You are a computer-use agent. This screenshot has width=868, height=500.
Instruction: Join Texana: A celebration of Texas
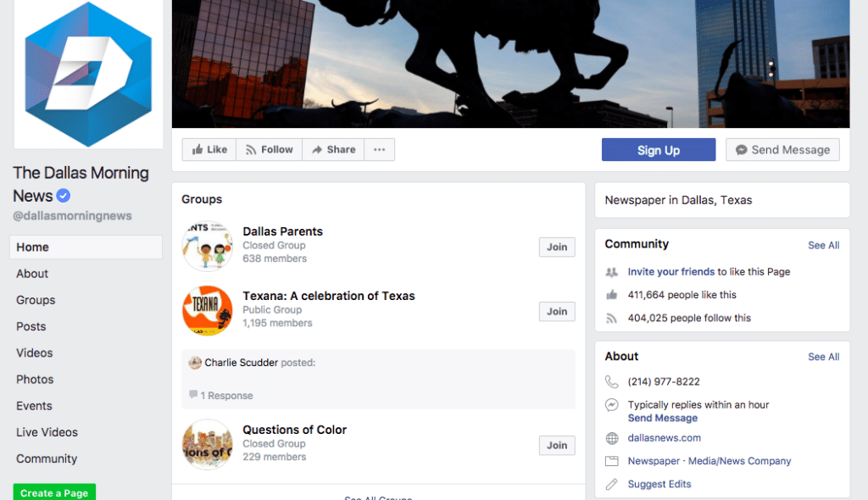click(x=557, y=311)
